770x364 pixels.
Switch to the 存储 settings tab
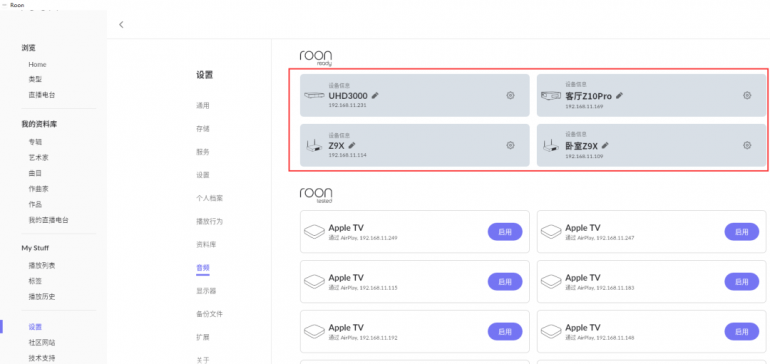tap(203, 129)
